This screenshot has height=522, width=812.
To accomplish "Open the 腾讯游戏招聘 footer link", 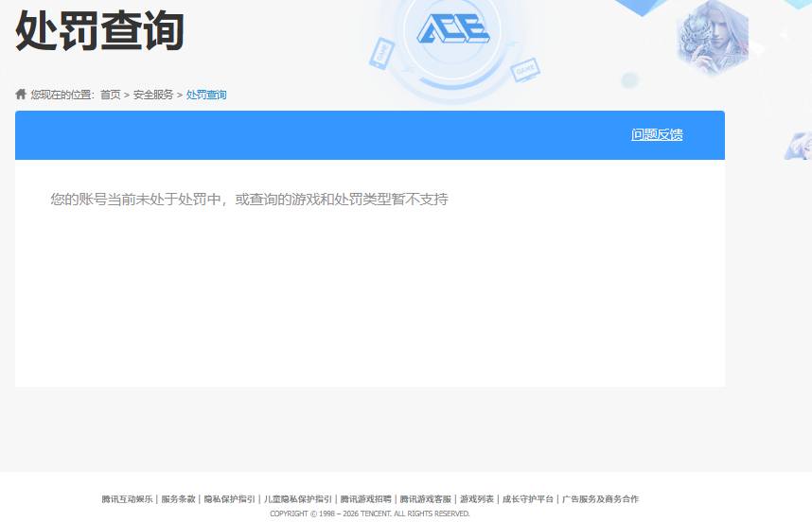I will tap(365, 498).
